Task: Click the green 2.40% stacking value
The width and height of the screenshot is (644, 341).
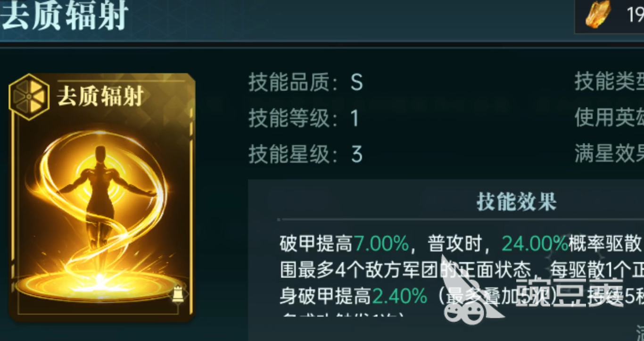Action: pyautogui.click(x=399, y=296)
